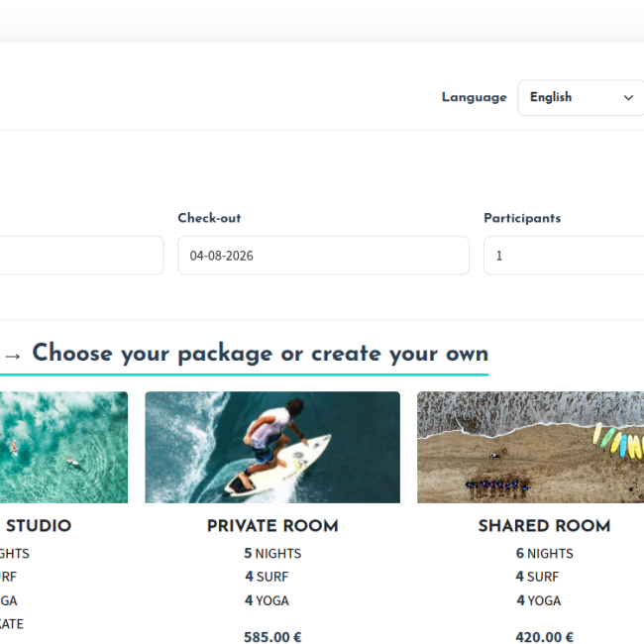The image size is (644, 644).
Task: Select the Private Room surfer photo
Action: pyautogui.click(x=272, y=447)
